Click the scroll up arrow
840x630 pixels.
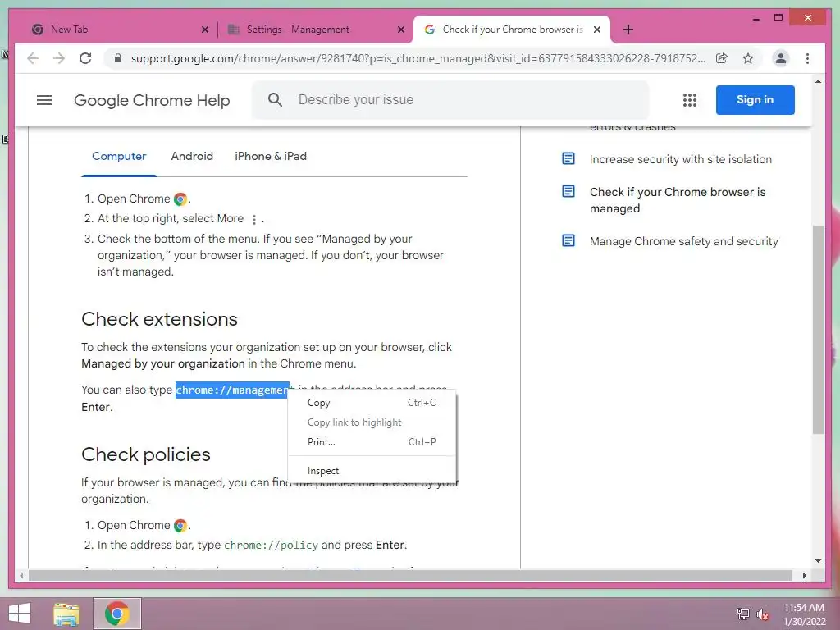tap(818, 81)
